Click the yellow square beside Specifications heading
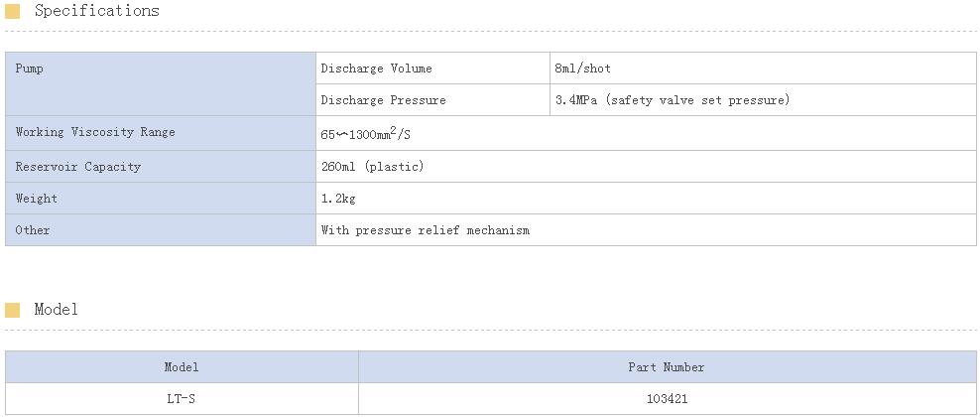 pyautogui.click(x=13, y=11)
